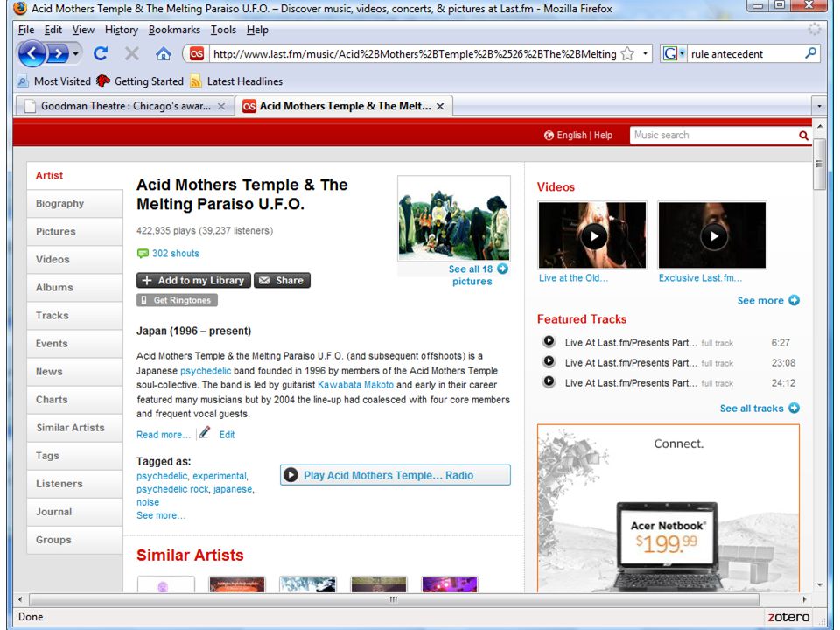
Task: Click the See more videos arrow icon
Action: (794, 300)
